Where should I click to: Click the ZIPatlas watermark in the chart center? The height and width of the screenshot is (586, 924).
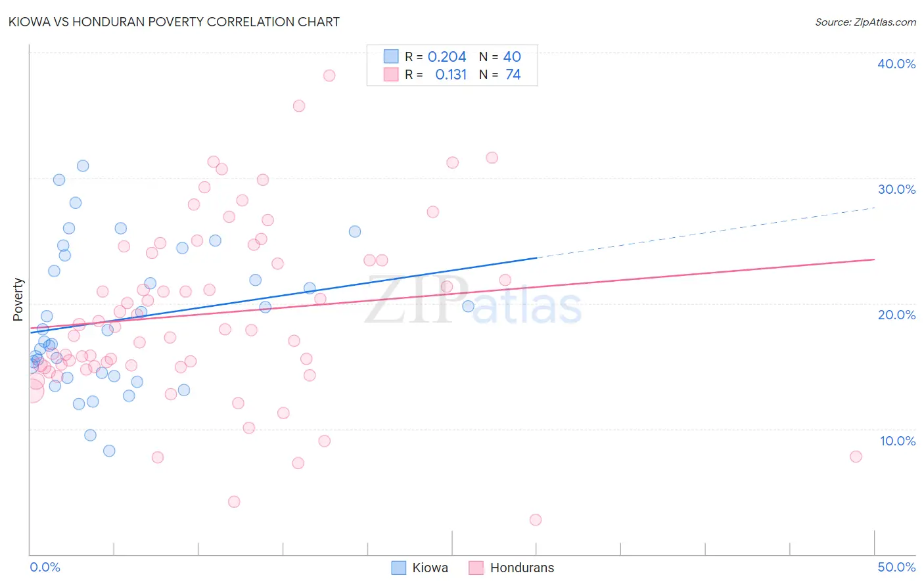coord(473,301)
